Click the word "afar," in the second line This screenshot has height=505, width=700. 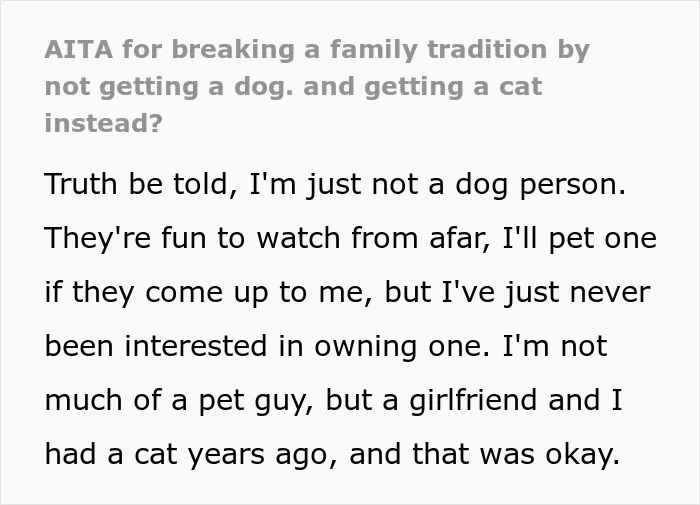point(460,238)
